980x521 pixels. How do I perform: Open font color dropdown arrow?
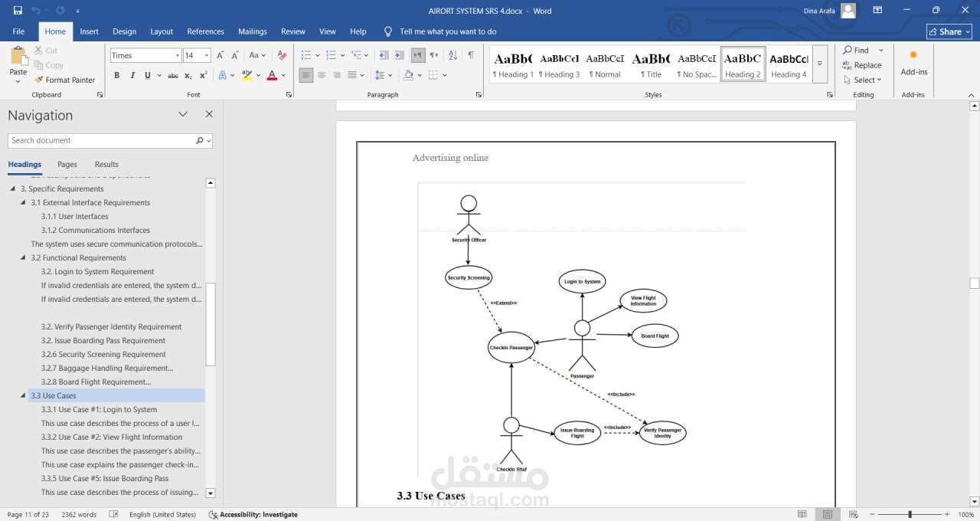click(x=283, y=75)
